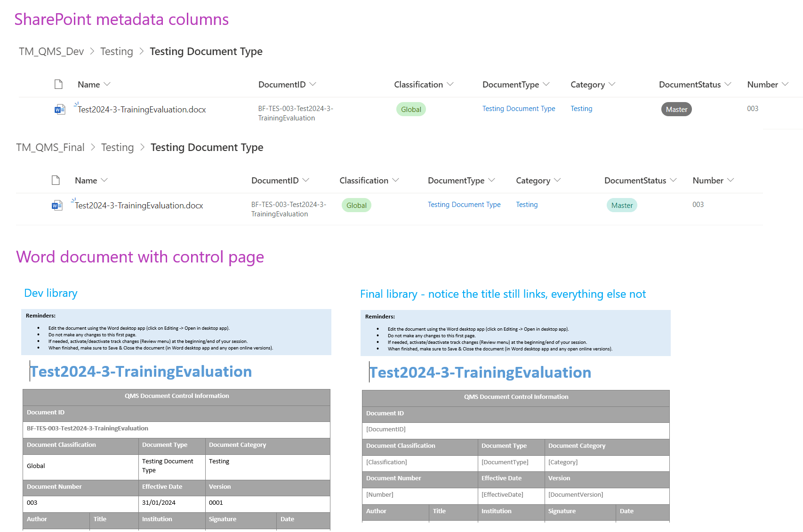Click the teal Master pill in TM_QMS_Final row
Screen dimensions: 803x532
point(622,205)
